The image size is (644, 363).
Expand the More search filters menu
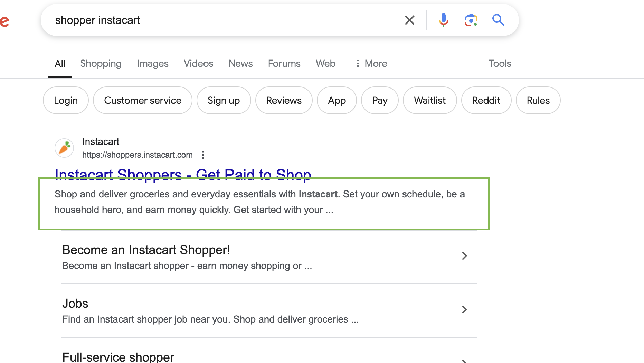pyautogui.click(x=371, y=64)
